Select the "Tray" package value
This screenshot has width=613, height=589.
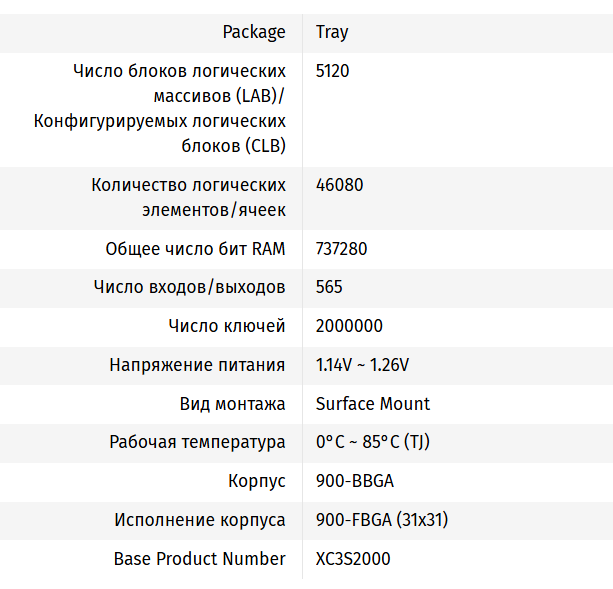pos(332,32)
